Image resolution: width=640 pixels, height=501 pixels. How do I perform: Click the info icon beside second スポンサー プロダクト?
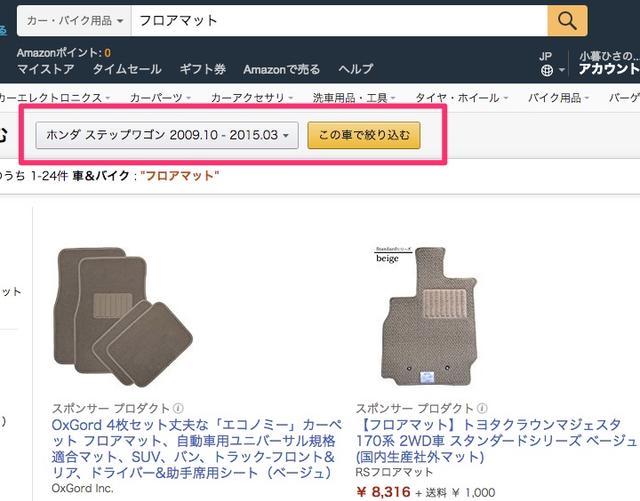[482, 408]
